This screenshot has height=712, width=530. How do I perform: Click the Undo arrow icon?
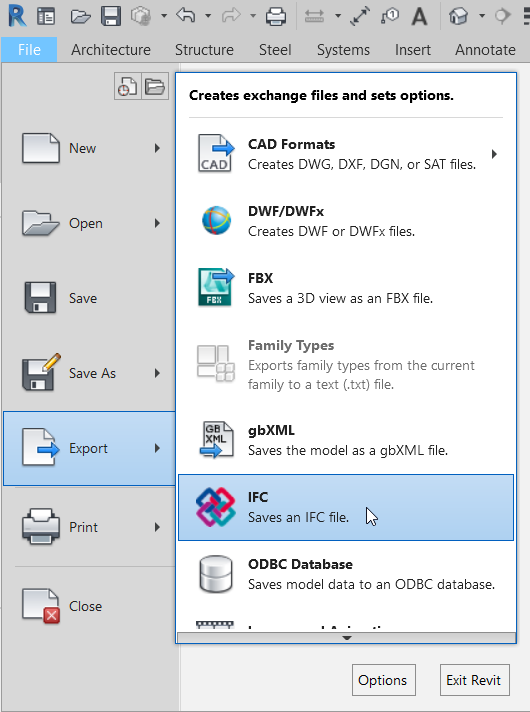186,15
